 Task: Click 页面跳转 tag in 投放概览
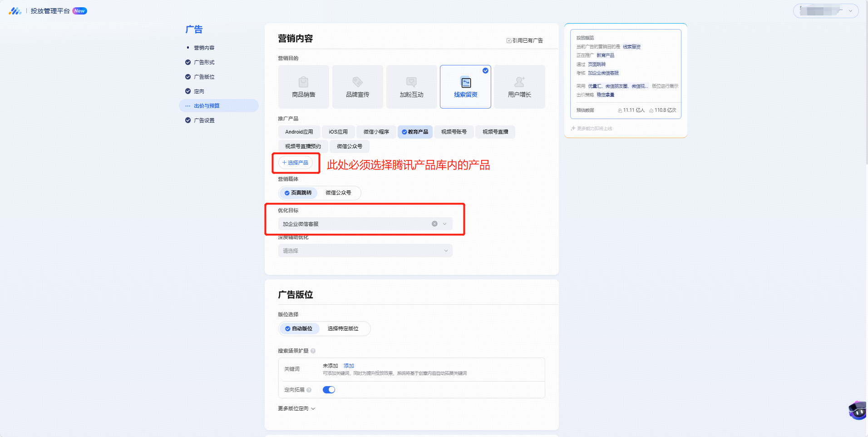[597, 65]
